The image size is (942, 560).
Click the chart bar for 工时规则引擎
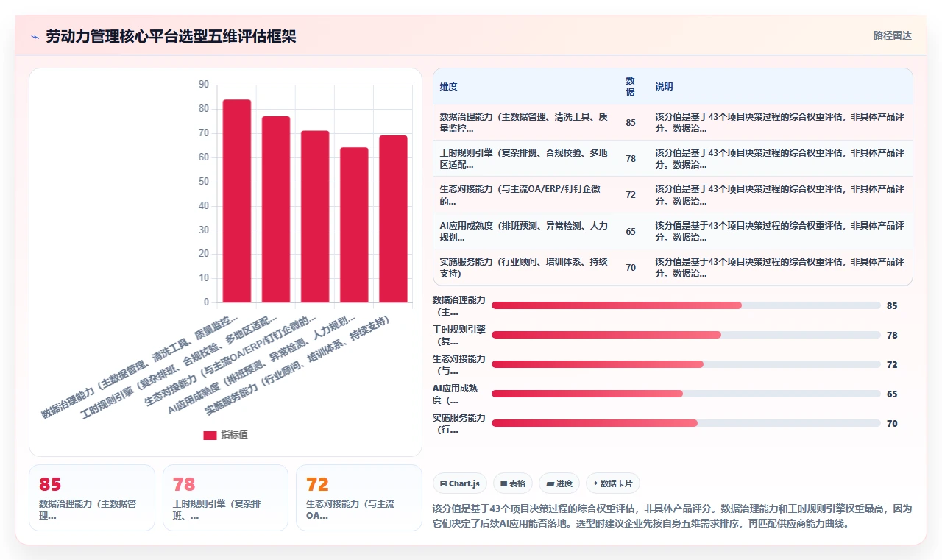pyautogui.click(x=276, y=209)
